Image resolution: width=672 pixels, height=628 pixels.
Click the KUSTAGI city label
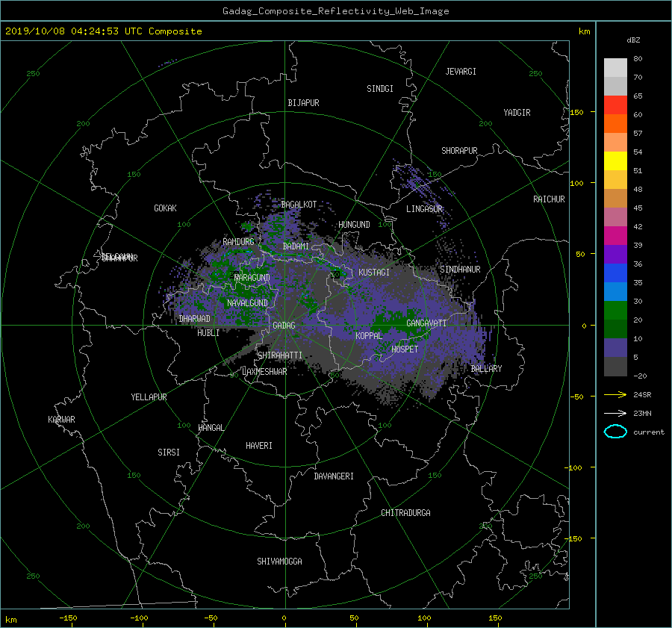[x=374, y=273]
